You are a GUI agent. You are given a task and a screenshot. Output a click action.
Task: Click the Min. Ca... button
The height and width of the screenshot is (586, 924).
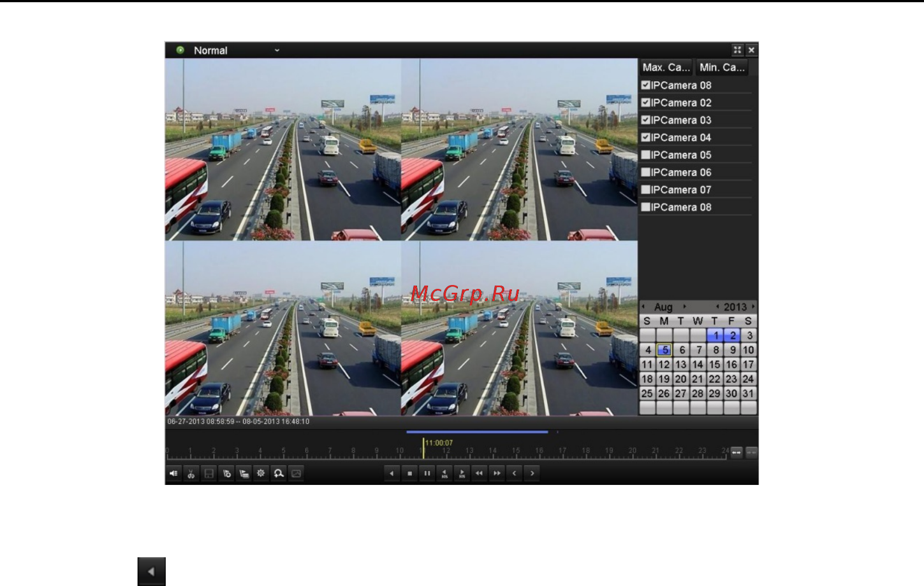coord(722,67)
